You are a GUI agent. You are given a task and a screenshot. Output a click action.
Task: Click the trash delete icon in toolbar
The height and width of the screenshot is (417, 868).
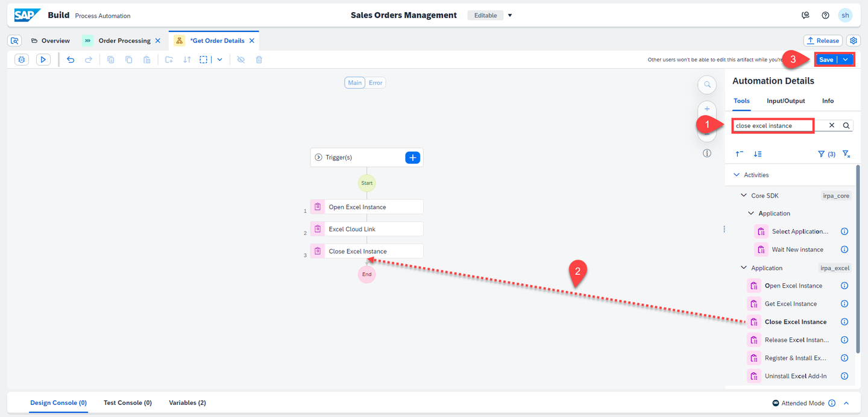pyautogui.click(x=259, y=60)
